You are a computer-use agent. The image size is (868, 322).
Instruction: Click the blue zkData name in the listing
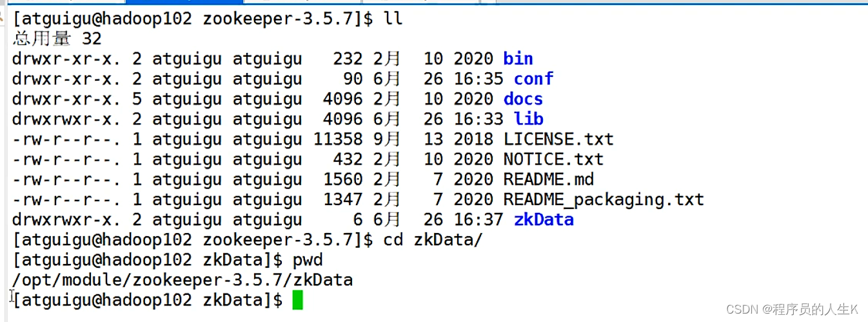click(544, 219)
